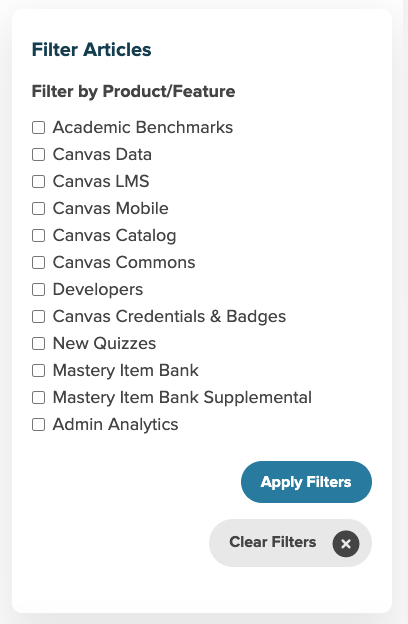The image size is (408, 624).
Task: Click the Clear Filters button text
Action: click(x=273, y=542)
